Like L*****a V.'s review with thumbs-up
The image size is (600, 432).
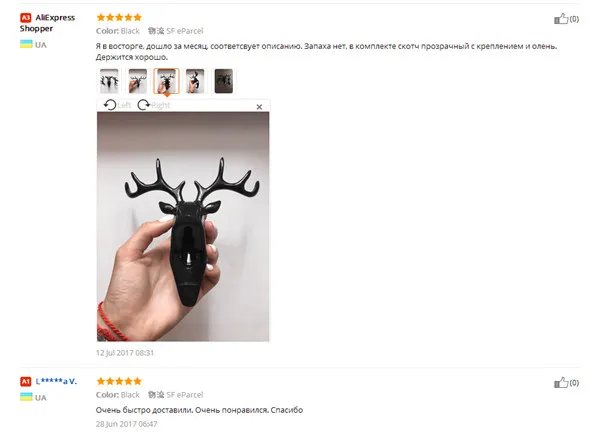pos(561,382)
